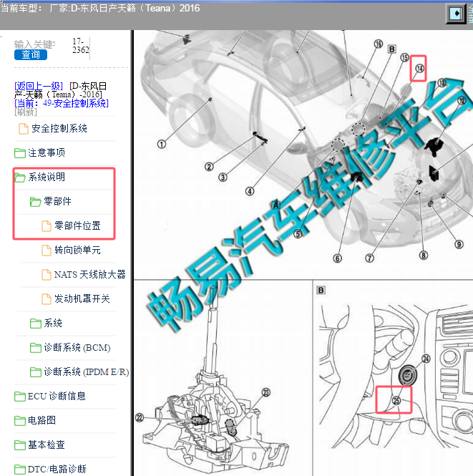This screenshot has width=473, height=476.
Task: Click the 零部件 open folder icon
Action: coord(36,202)
